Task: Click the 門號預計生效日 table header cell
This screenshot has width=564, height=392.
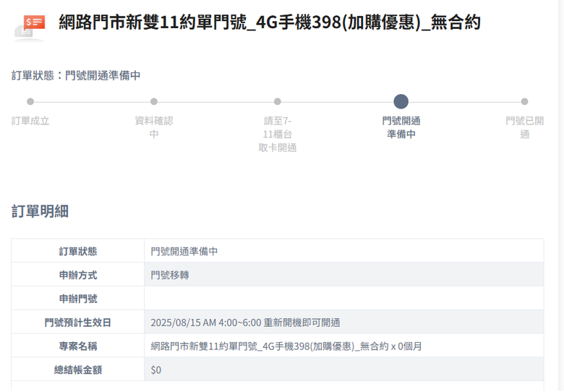Action: [78, 323]
